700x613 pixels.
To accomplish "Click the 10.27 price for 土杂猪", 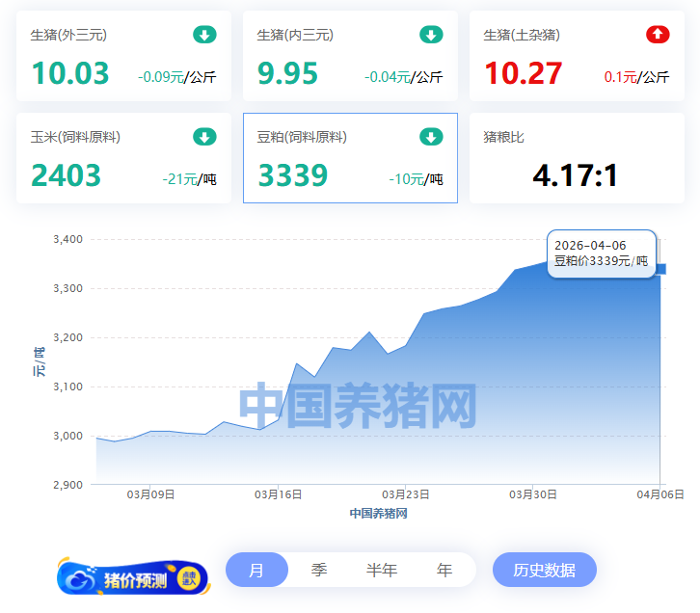I will 523,73.
